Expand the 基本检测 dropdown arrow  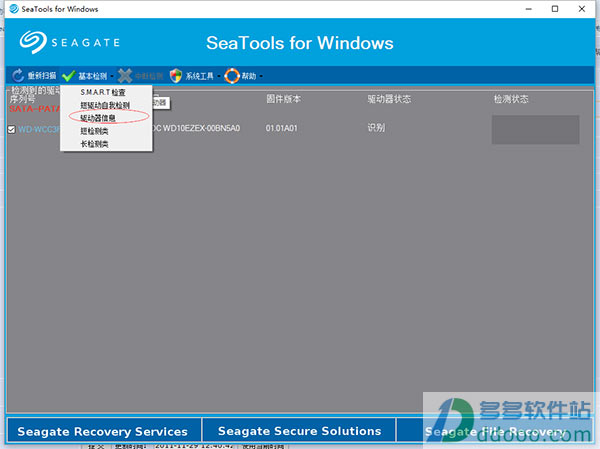coord(112,76)
